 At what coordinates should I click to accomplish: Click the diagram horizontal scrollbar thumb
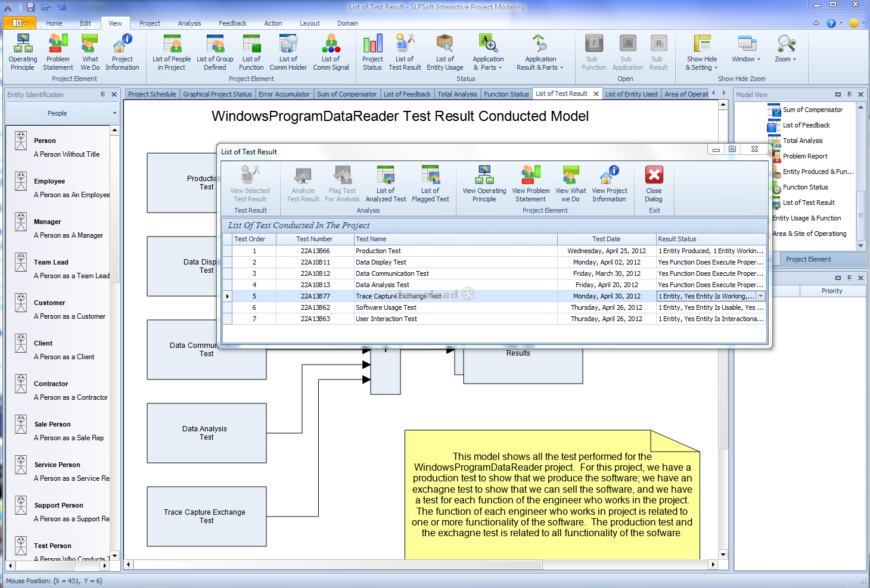click(338, 564)
